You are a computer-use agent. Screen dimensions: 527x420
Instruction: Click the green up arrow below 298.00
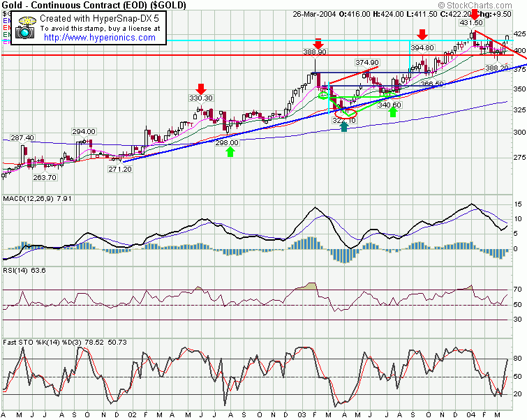tap(230, 152)
